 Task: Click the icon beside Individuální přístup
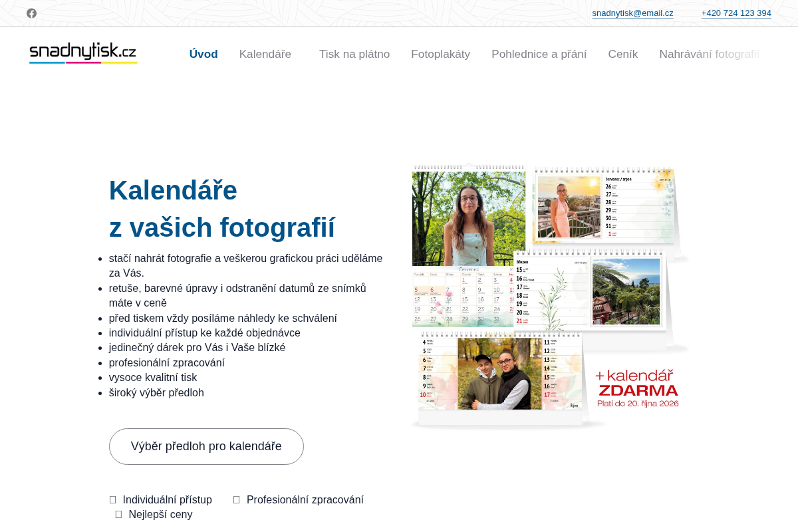coord(112,500)
